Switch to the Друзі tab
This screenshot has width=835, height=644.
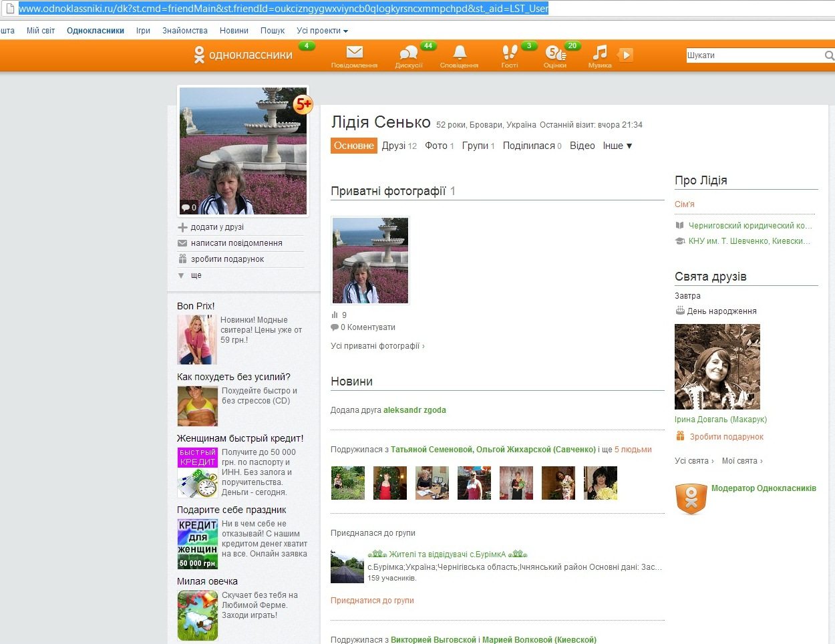click(x=399, y=146)
